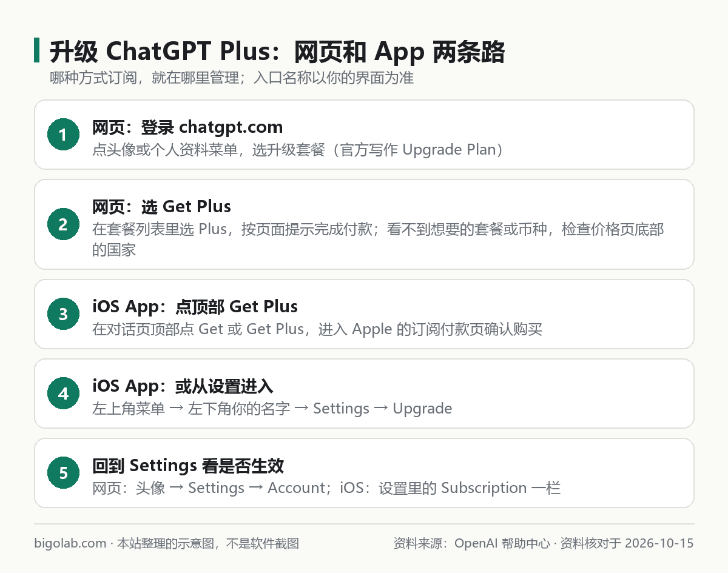The width and height of the screenshot is (728, 573).
Task: Click the description mentioning "Subscription 一栏"
Action: pyautogui.click(x=326, y=488)
